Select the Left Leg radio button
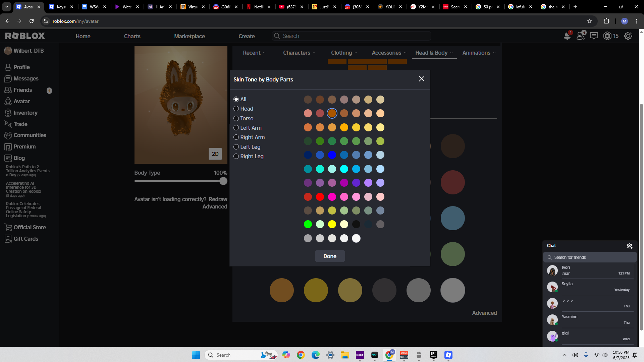Viewport: 644px width, 362px height. (x=236, y=147)
